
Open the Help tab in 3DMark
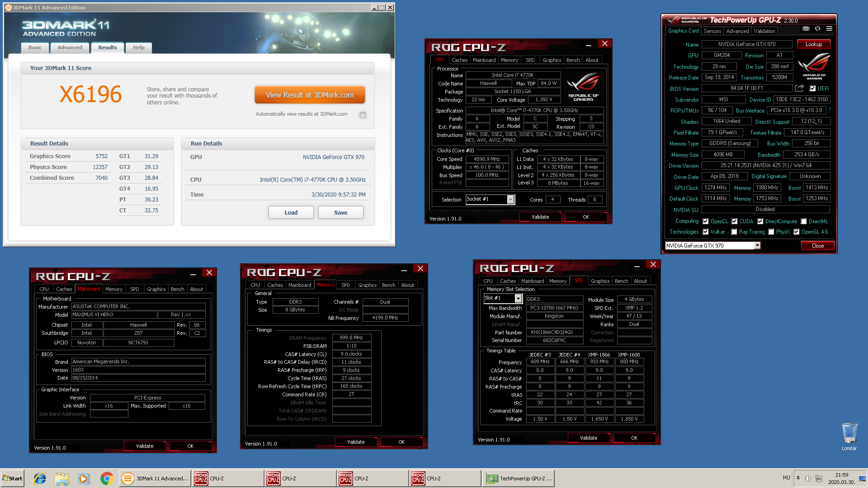click(138, 47)
